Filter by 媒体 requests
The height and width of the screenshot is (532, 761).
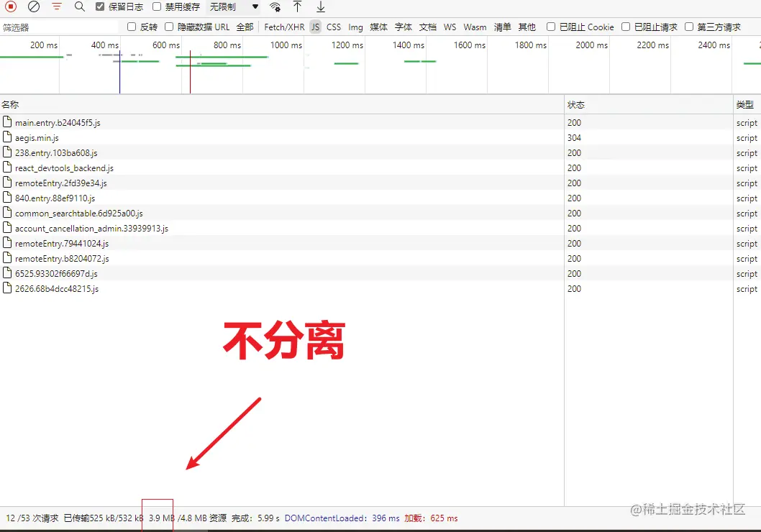coord(378,27)
